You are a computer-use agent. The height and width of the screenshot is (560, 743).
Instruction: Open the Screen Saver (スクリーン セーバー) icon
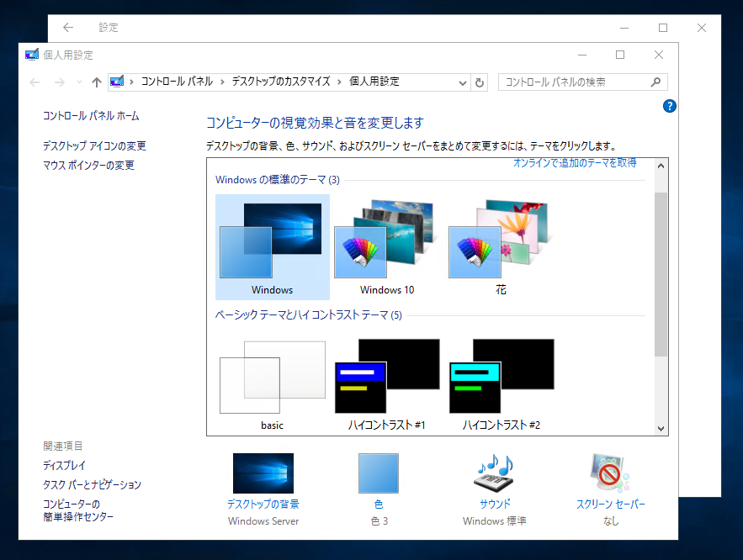610,473
